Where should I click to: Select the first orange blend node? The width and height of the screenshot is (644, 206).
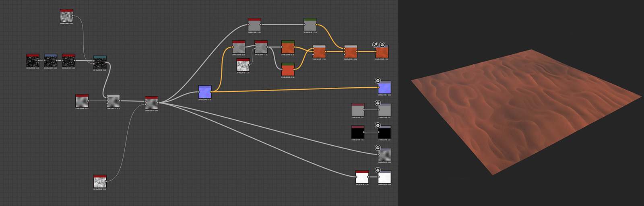[x=319, y=51]
